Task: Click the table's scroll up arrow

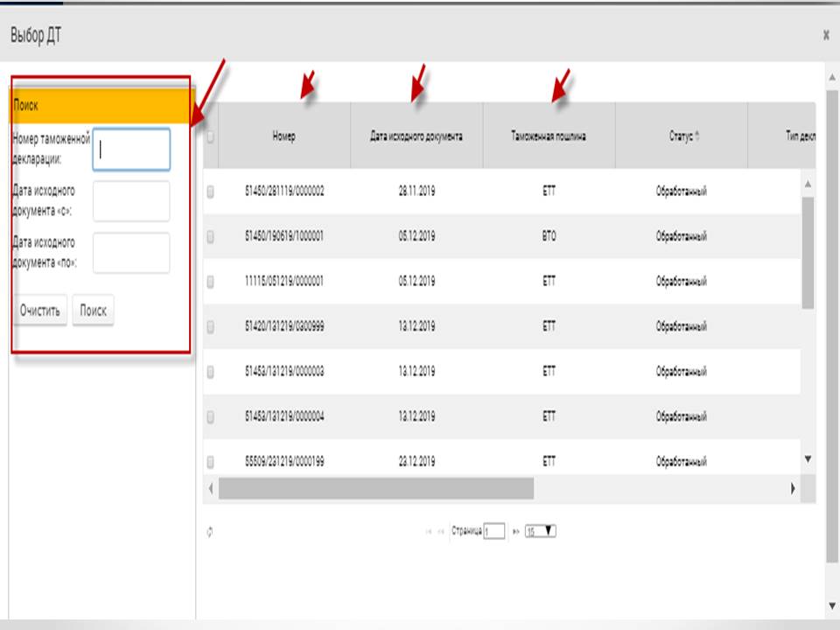Action: [808, 184]
